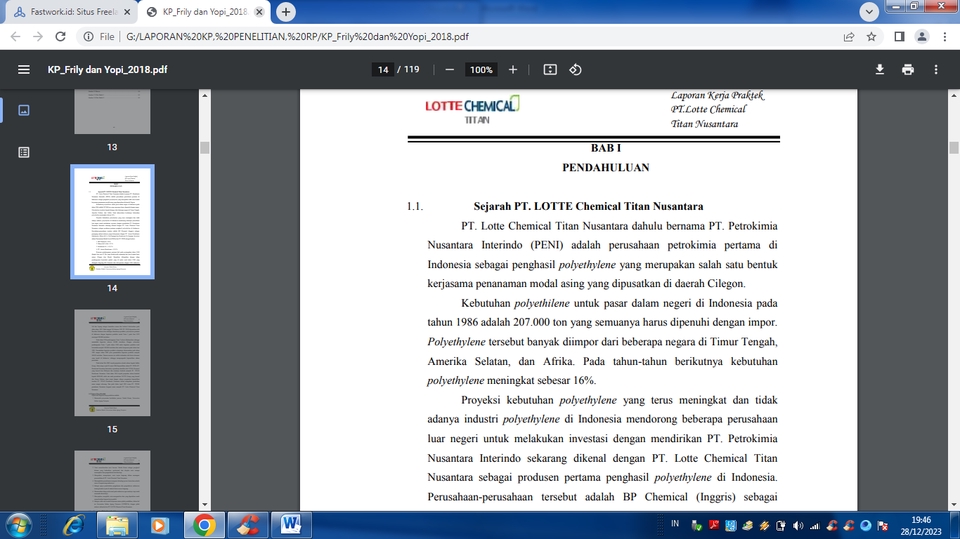This screenshot has height=539, width=960.
Task: Click the address bar URL
Action: pyautogui.click(x=298, y=37)
